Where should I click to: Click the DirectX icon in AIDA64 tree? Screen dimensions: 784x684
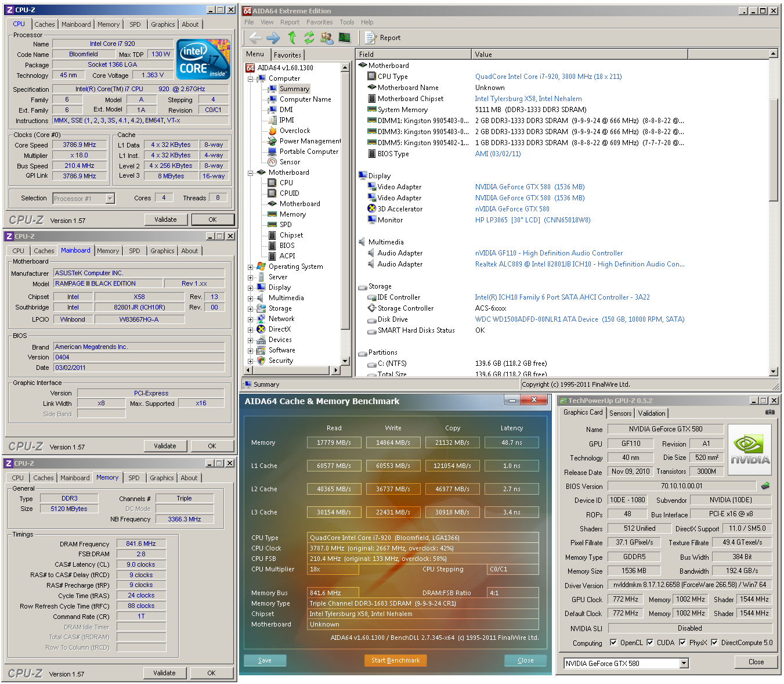(261, 329)
